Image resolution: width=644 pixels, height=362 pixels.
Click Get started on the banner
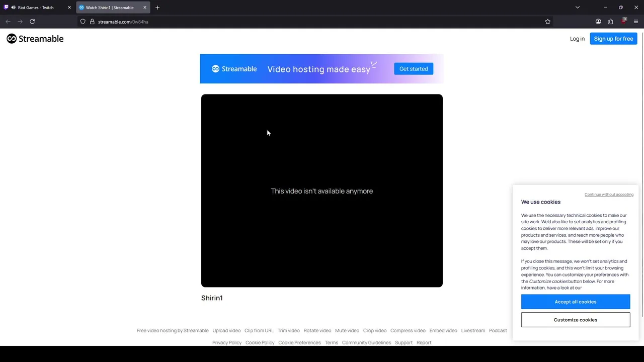click(x=414, y=69)
